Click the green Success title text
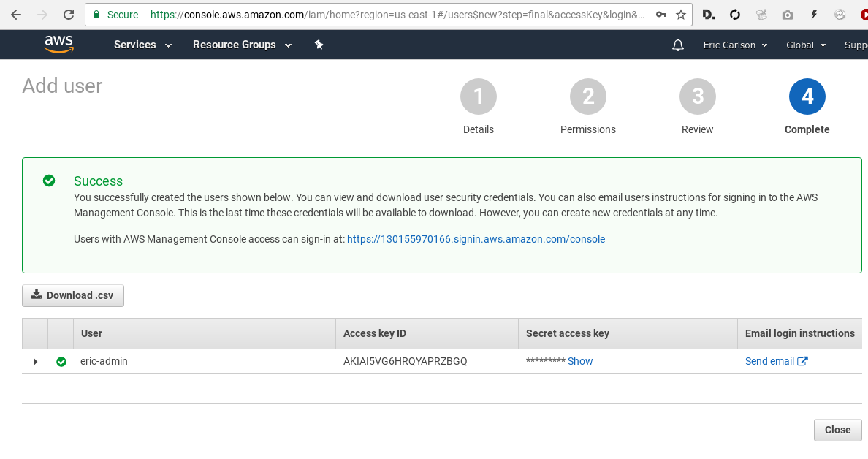Viewport: 868px width, 459px height. (99, 181)
